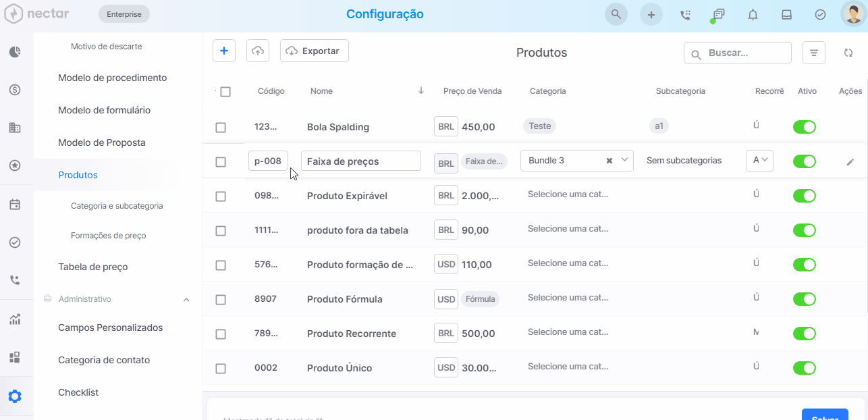Viewport: 868px width, 420px height.
Task: Add a new product with plus button
Action: (x=224, y=51)
